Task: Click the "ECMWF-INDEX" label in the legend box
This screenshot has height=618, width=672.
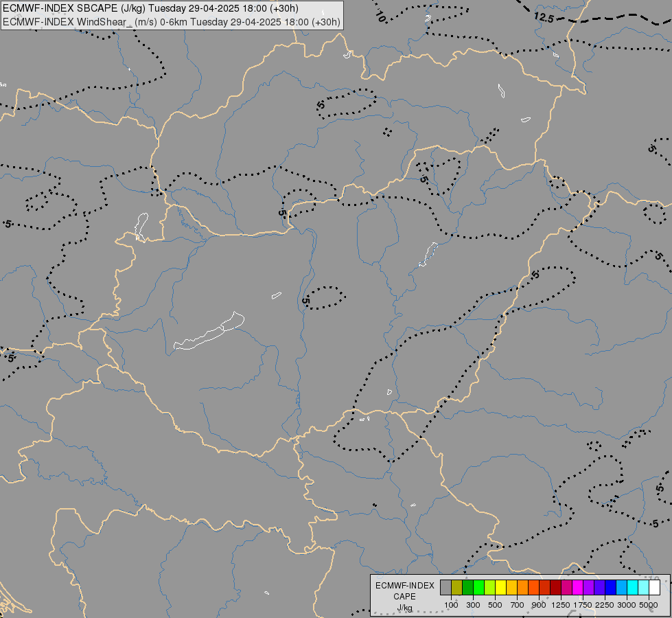Action: tap(404, 586)
